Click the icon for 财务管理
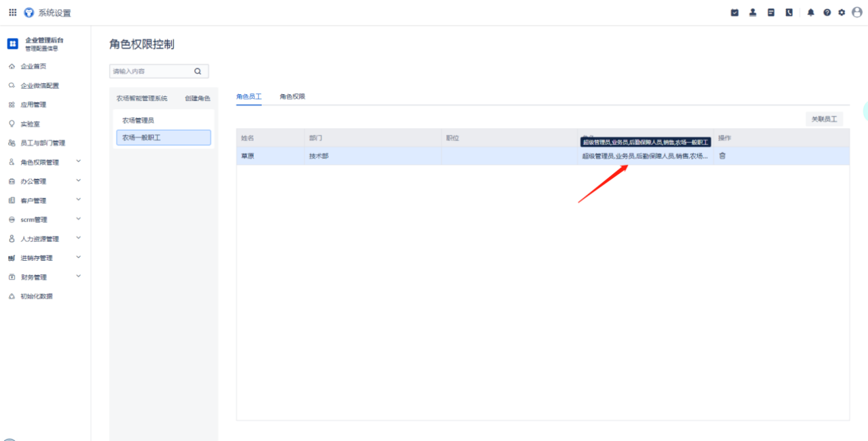The image size is (868, 441). tap(12, 277)
